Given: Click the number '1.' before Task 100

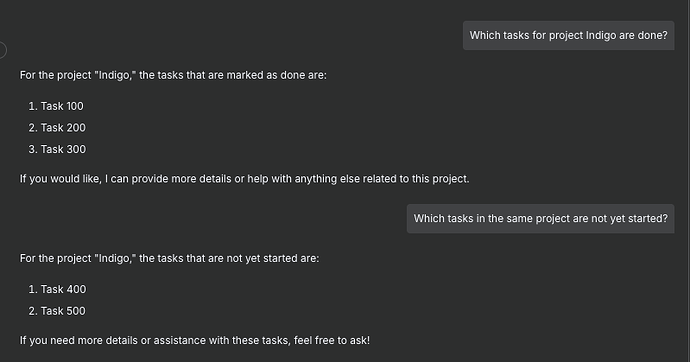Looking at the screenshot, I should (33, 106).
